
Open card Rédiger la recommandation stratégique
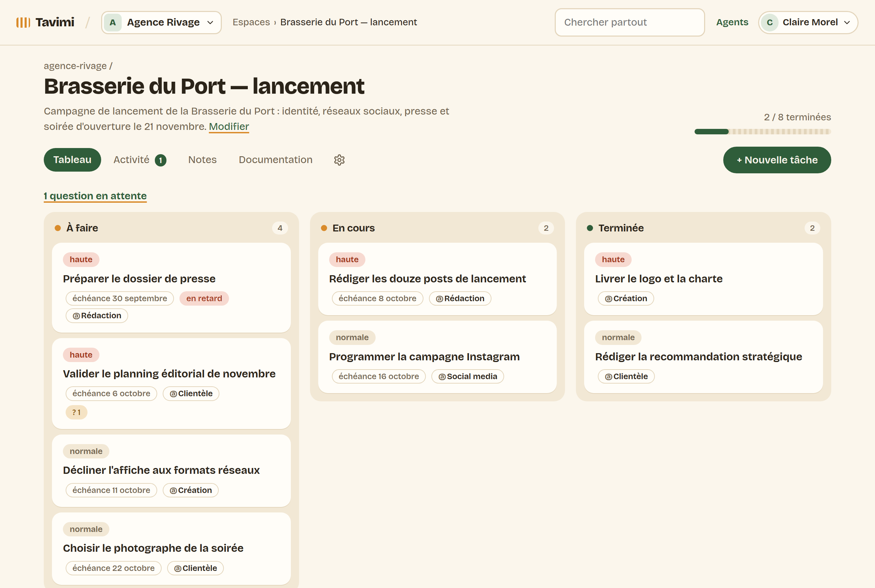point(703,357)
